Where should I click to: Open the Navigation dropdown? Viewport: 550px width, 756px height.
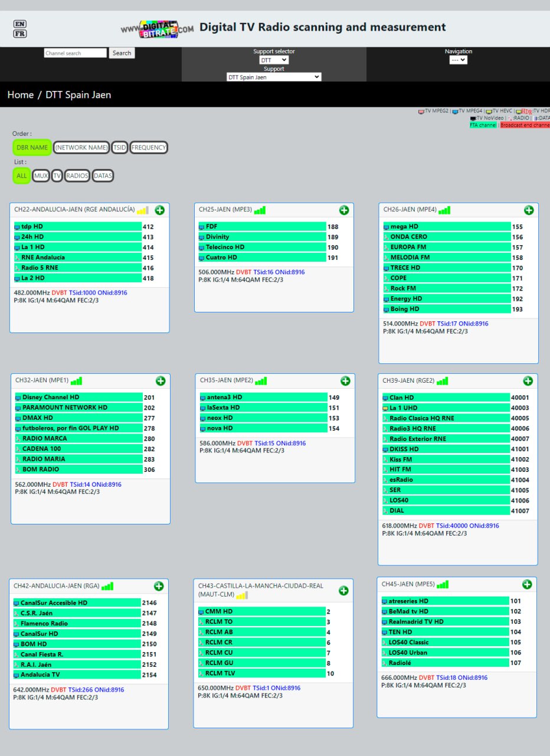[x=459, y=60]
